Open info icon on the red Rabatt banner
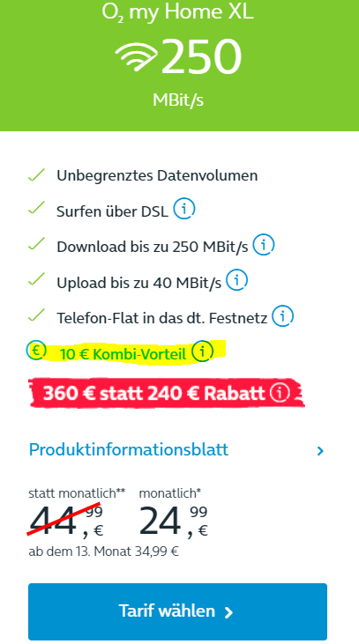Viewport: 359px width, 644px height. click(x=280, y=393)
